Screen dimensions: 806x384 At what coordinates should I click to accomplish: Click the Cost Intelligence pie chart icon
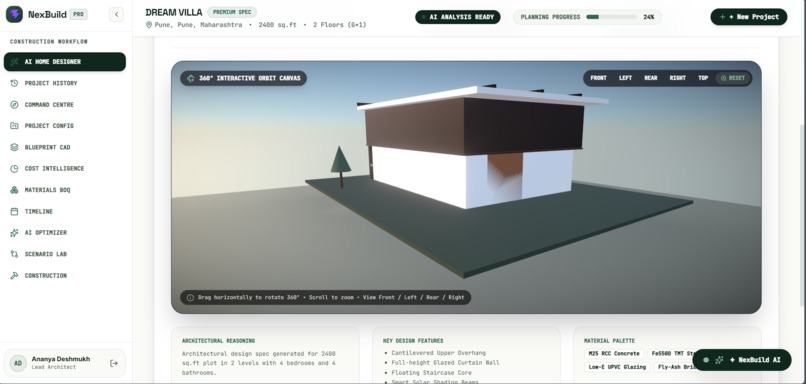click(14, 169)
